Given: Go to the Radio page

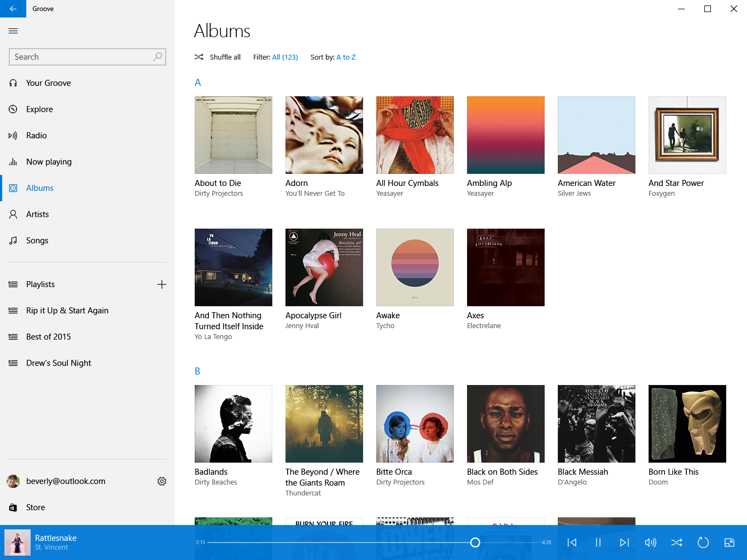Looking at the screenshot, I should pyautogui.click(x=87, y=136).
